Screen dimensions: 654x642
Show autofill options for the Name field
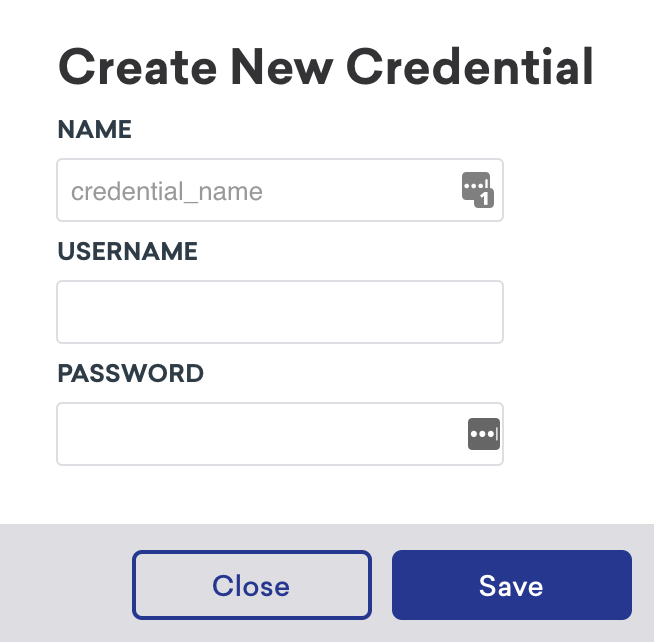click(x=477, y=188)
